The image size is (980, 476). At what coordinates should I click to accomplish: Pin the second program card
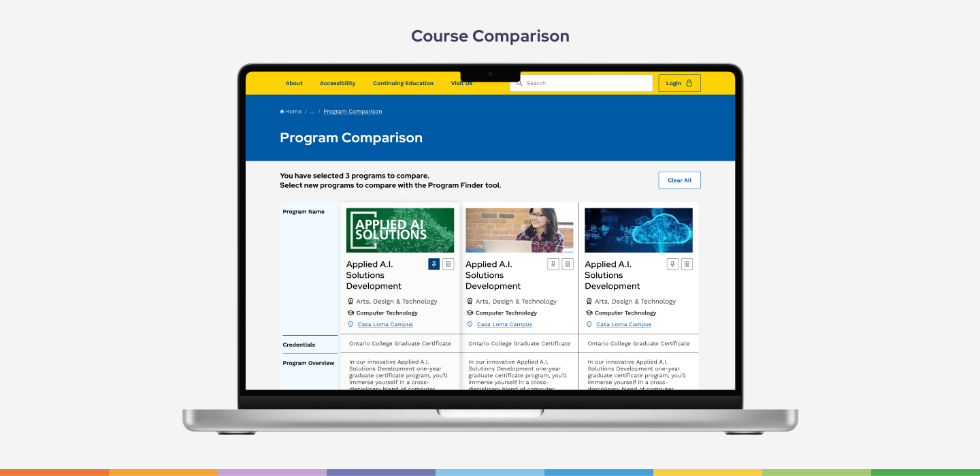pyautogui.click(x=553, y=264)
